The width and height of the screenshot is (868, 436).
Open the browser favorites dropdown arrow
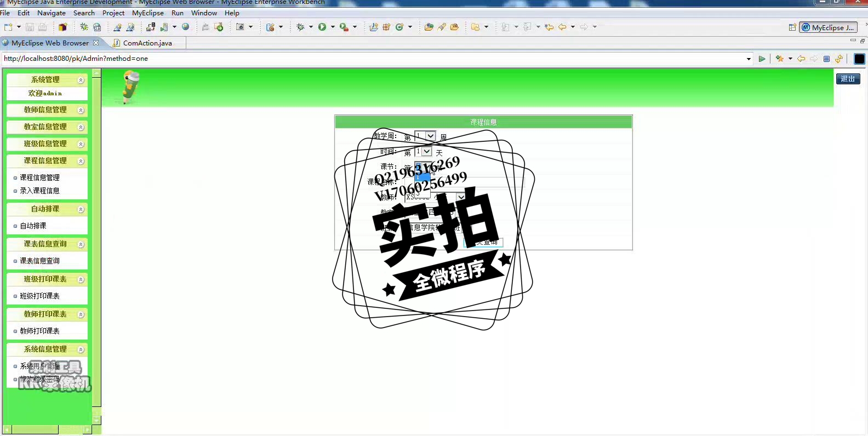click(x=790, y=59)
